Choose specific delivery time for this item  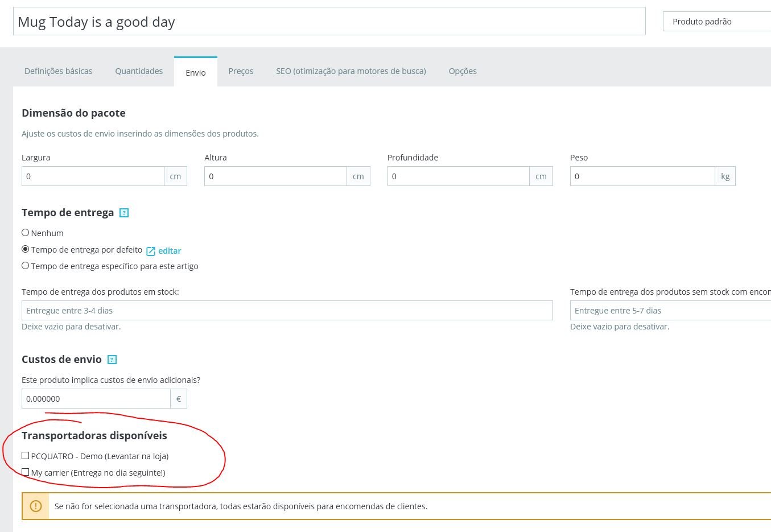(x=26, y=266)
